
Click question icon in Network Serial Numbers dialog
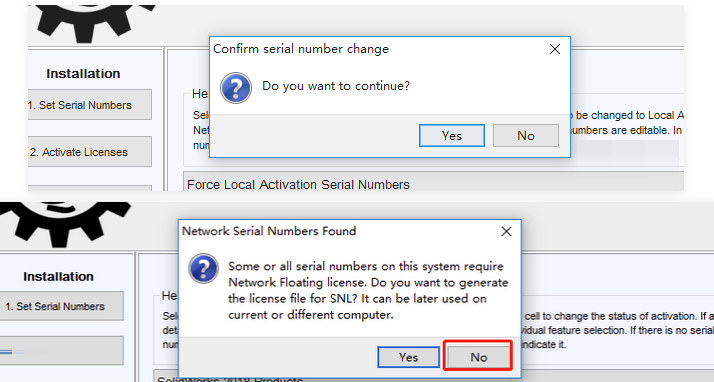pyautogui.click(x=203, y=269)
